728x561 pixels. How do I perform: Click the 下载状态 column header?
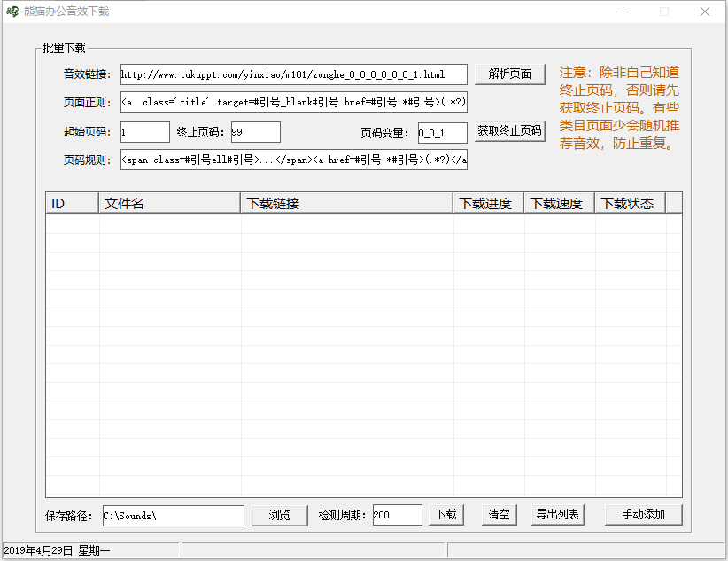(x=629, y=203)
